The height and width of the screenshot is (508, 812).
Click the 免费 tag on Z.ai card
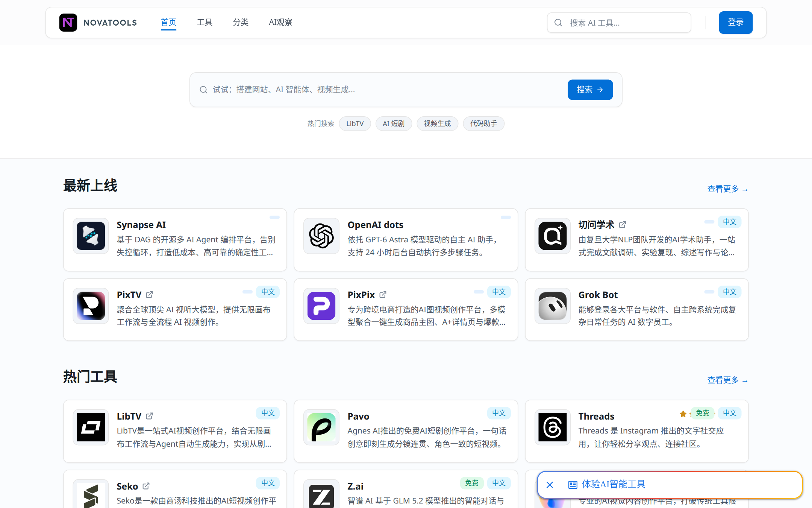point(471,483)
